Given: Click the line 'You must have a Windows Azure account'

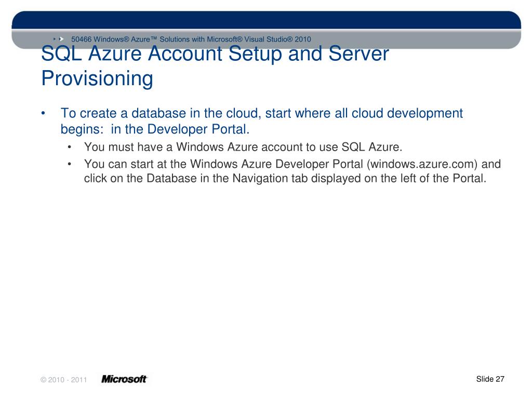Looking at the screenshot, I should (243, 147).
